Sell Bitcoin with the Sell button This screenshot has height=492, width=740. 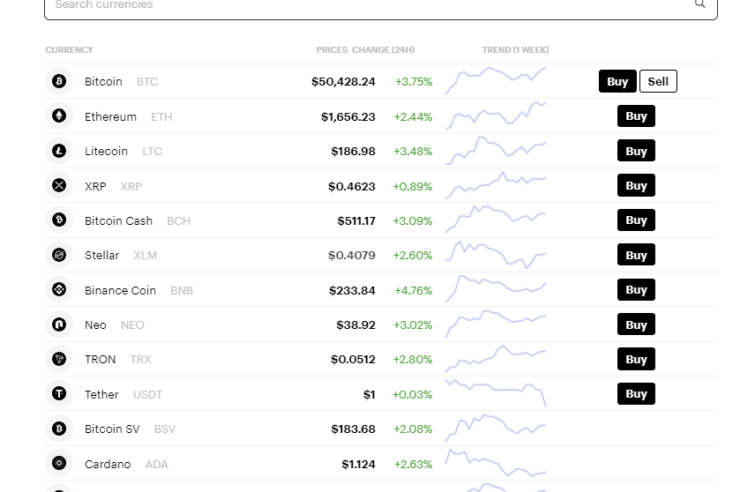tap(658, 81)
